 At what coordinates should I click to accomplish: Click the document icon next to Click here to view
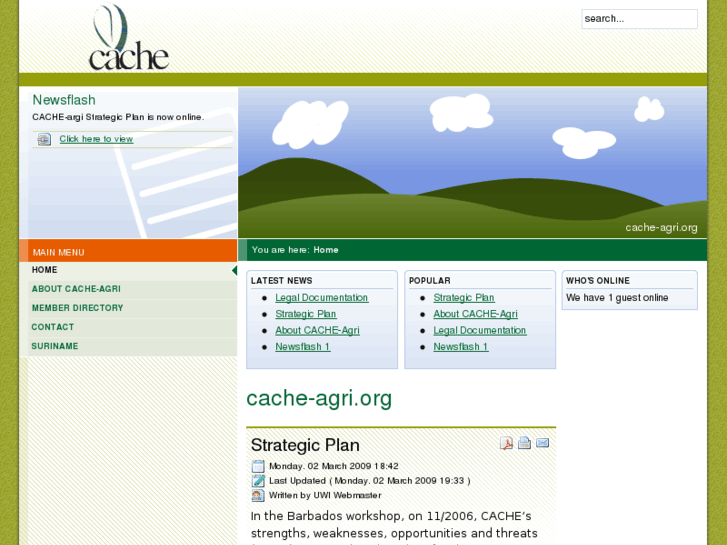point(44,139)
